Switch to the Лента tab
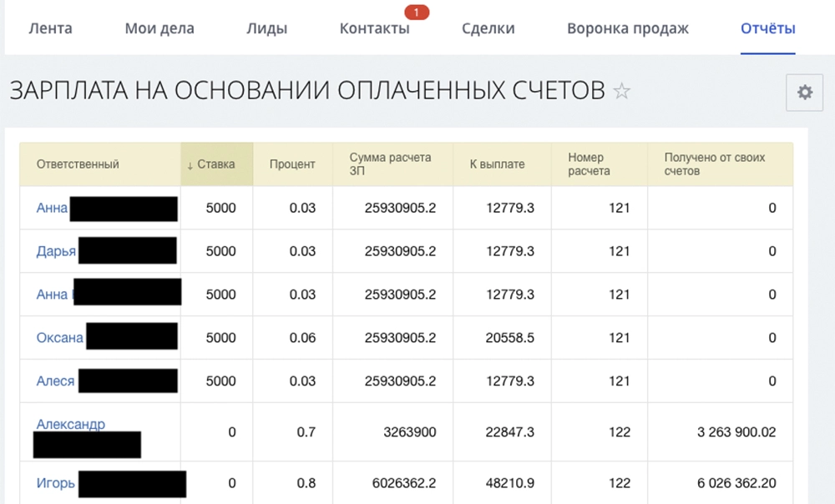 (51, 28)
